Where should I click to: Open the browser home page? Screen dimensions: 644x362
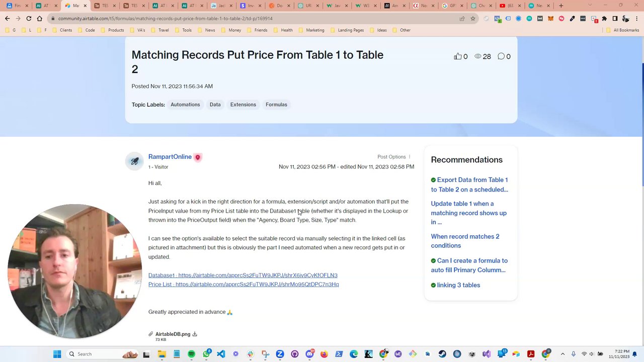[x=40, y=19]
